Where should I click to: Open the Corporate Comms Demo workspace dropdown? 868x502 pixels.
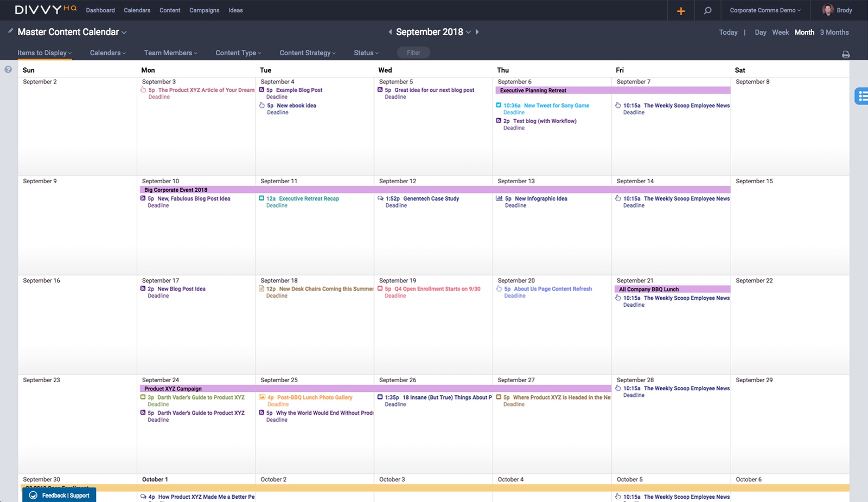pos(765,10)
